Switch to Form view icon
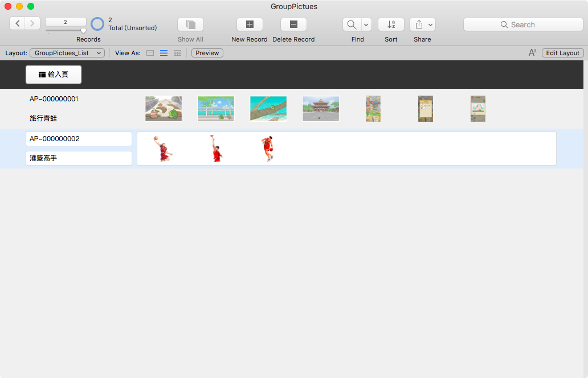 (x=150, y=53)
